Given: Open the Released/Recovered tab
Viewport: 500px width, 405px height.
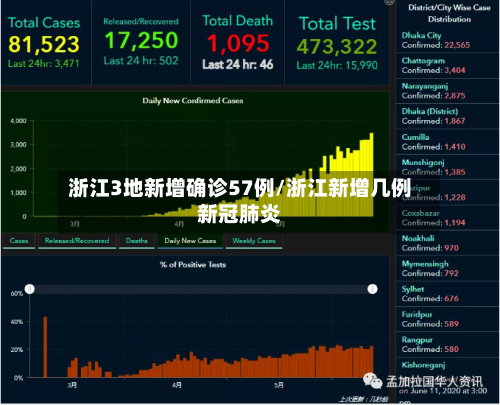Looking at the screenshot, I should pos(77,241).
